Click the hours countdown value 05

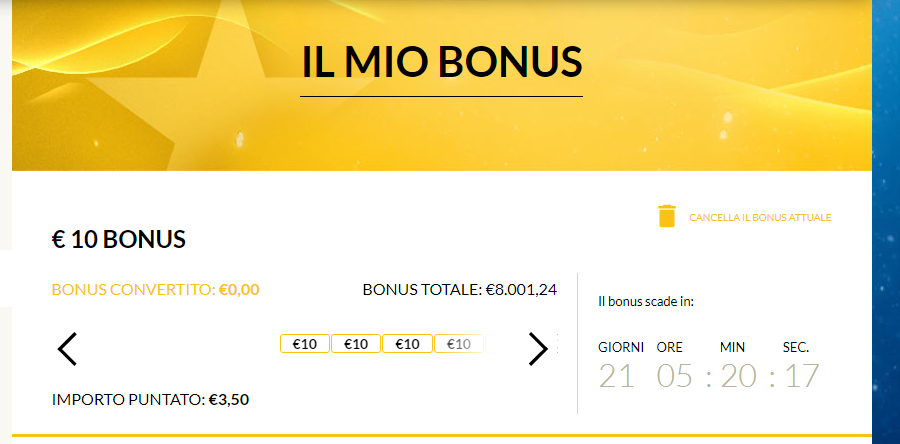coord(675,377)
